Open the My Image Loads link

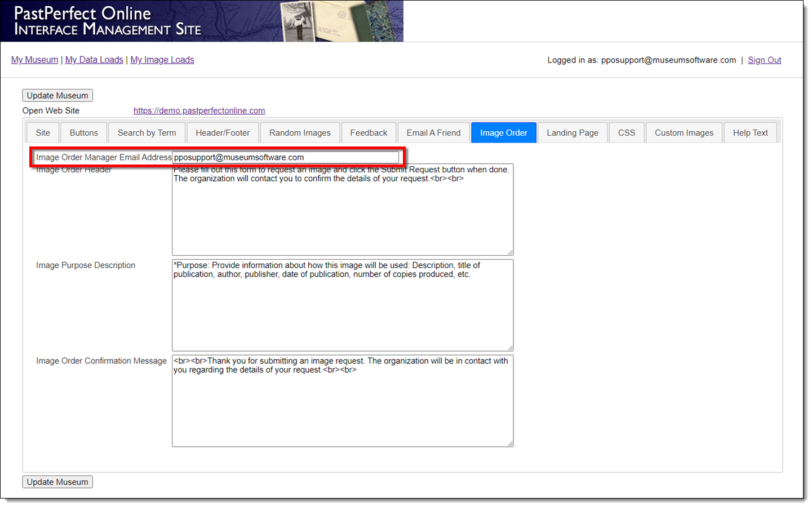[x=162, y=60]
